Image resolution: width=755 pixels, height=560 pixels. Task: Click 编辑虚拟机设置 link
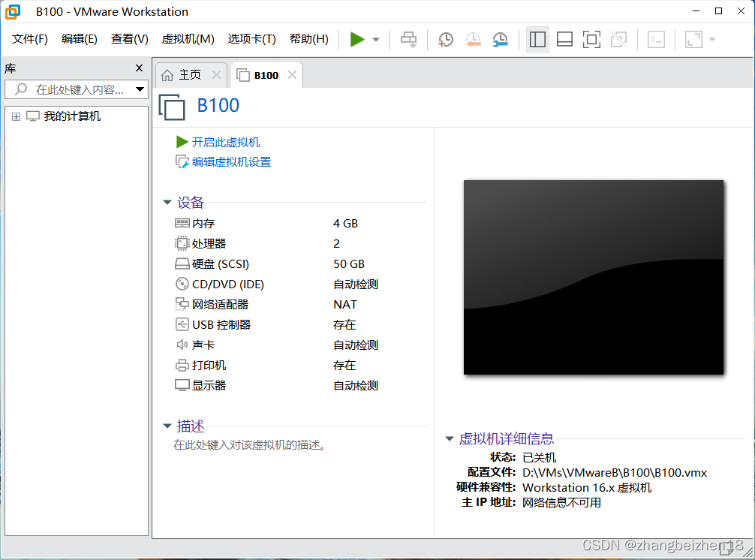pos(232,162)
